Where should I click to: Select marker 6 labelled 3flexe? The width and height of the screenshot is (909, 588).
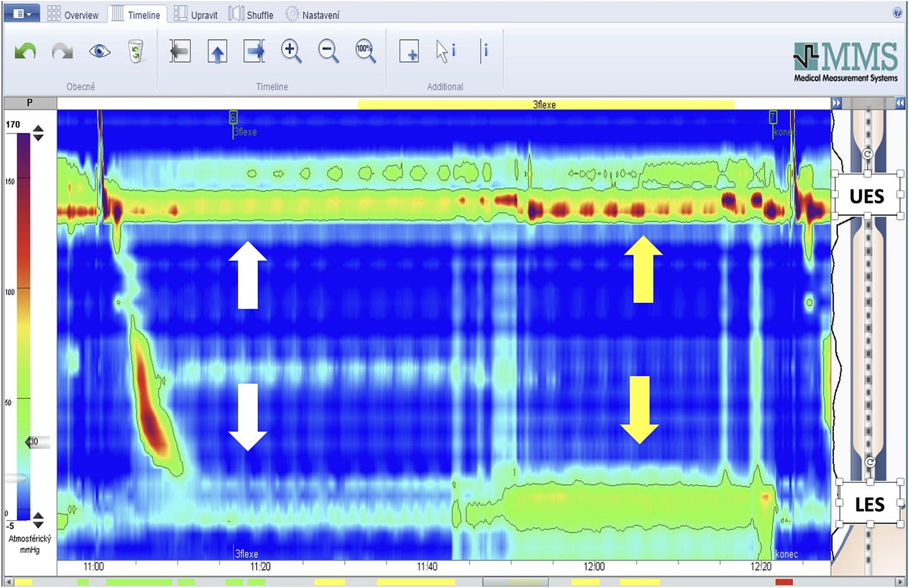(233, 117)
